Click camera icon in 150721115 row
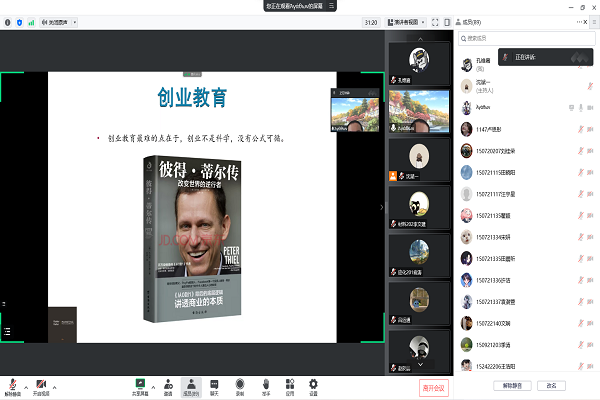 point(590,173)
